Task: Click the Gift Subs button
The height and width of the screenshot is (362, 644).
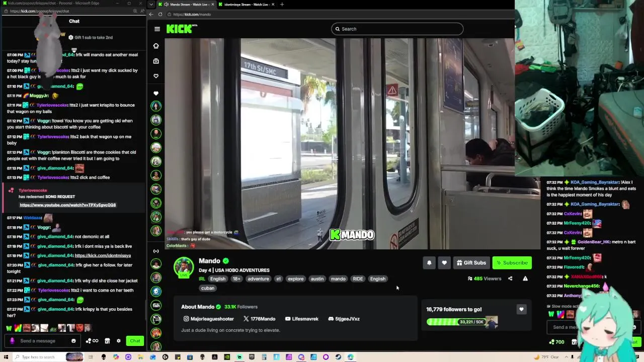Action: click(x=471, y=262)
